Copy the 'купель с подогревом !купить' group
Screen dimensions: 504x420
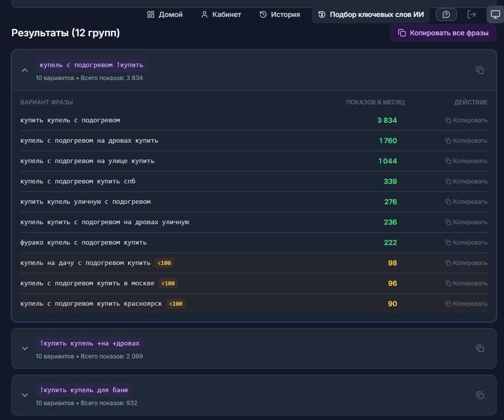coord(480,70)
